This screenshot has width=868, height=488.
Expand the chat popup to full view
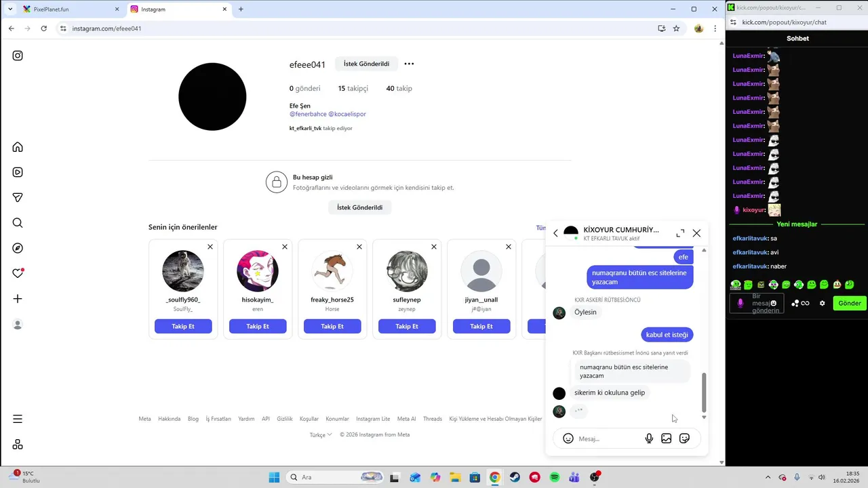[680, 233]
